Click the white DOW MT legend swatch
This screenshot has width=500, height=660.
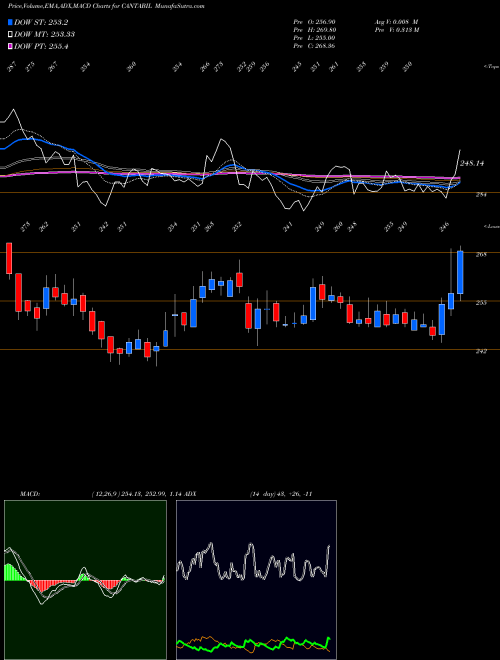[x=10, y=35]
